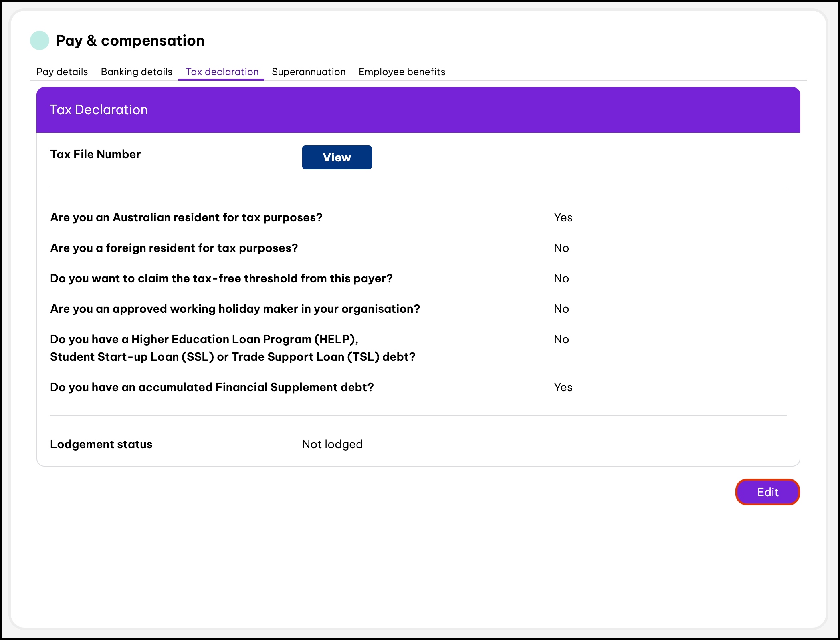Click the purple Tax Declaration header
840x640 pixels.
(x=418, y=110)
